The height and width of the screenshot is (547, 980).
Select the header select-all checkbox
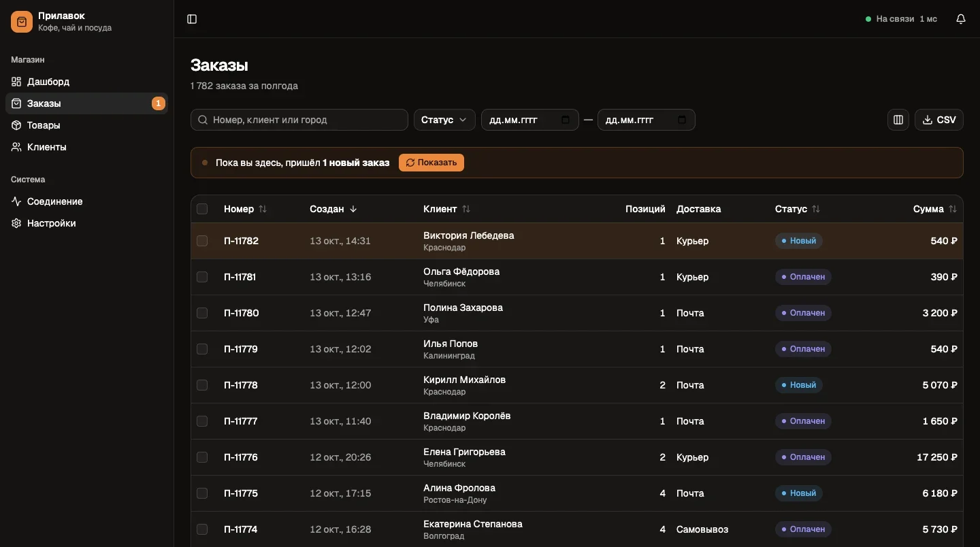point(202,209)
